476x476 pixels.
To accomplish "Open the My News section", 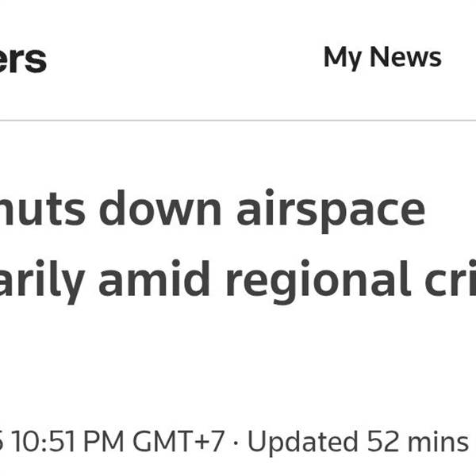I will pos(382,58).
